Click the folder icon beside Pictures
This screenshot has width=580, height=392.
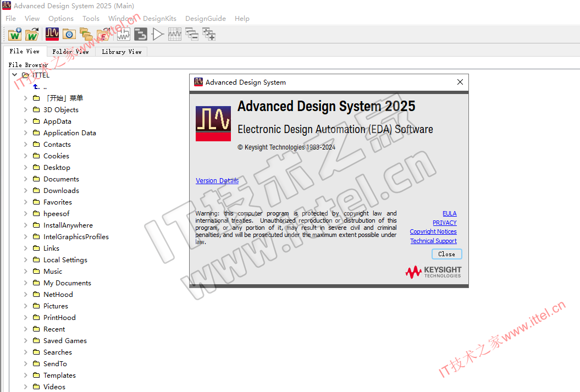36,306
